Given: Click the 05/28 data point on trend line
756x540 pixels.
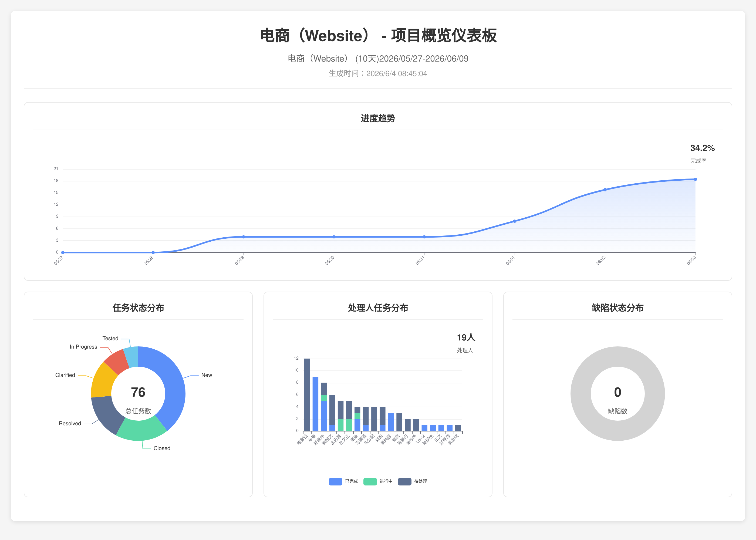Looking at the screenshot, I should pyautogui.click(x=153, y=253).
